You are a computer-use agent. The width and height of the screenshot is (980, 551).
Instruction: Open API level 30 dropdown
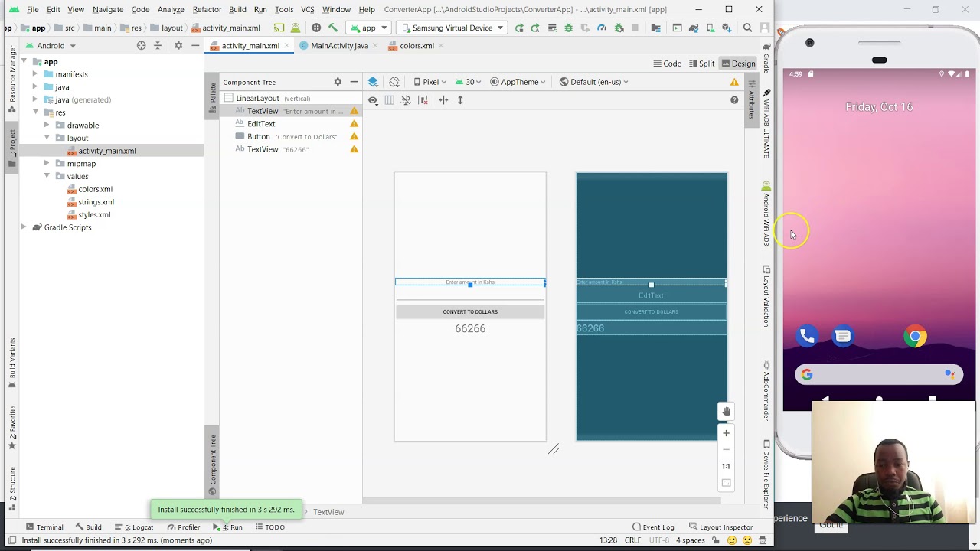469,82
